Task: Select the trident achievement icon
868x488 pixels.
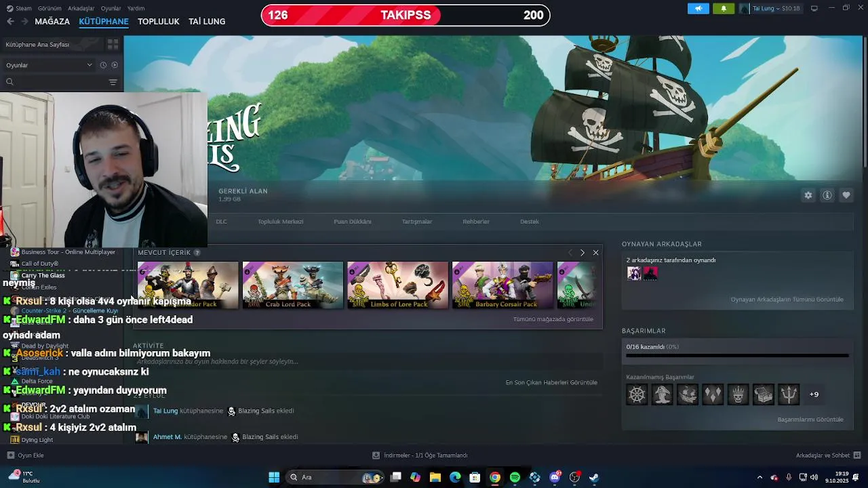Action: 789,394
